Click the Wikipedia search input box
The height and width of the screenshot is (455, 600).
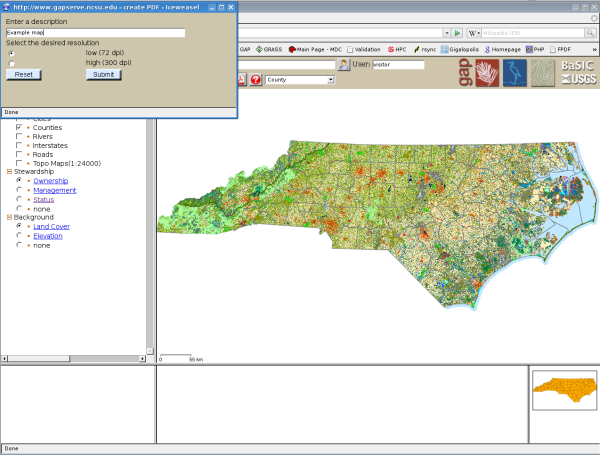[533, 33]
